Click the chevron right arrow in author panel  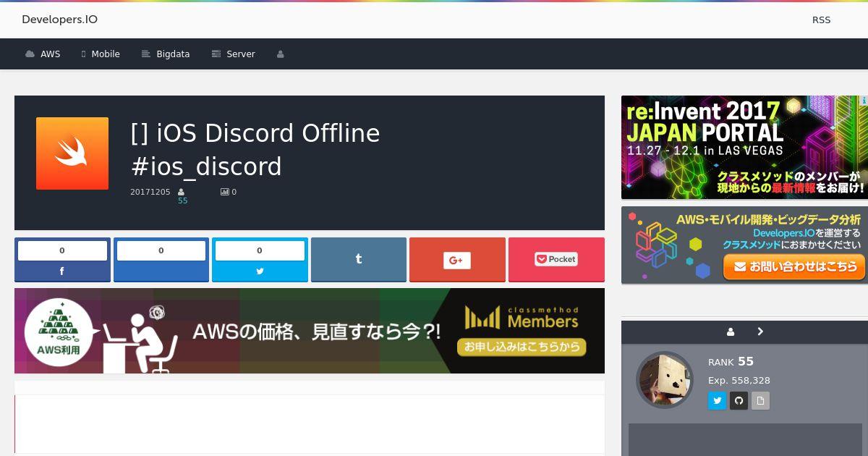point(760,332)
